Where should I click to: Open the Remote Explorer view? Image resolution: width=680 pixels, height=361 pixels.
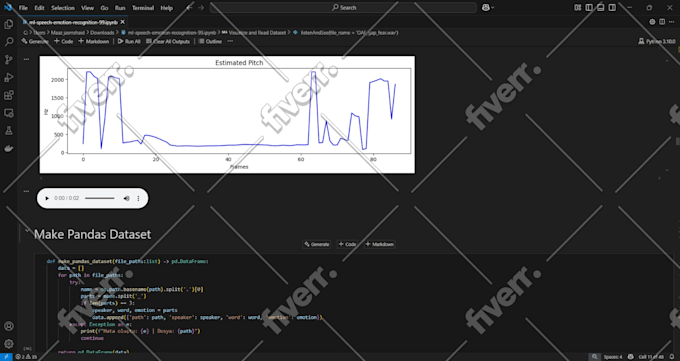(x=9, y=113)
